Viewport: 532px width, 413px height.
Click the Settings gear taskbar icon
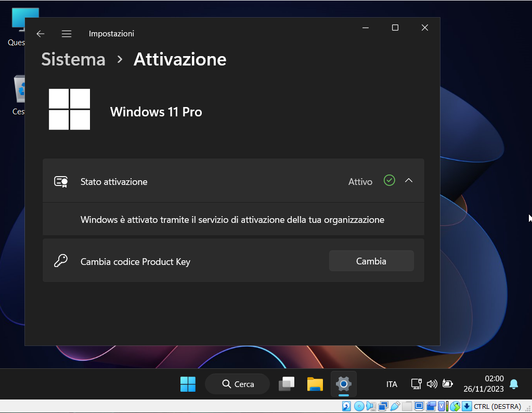344,384
